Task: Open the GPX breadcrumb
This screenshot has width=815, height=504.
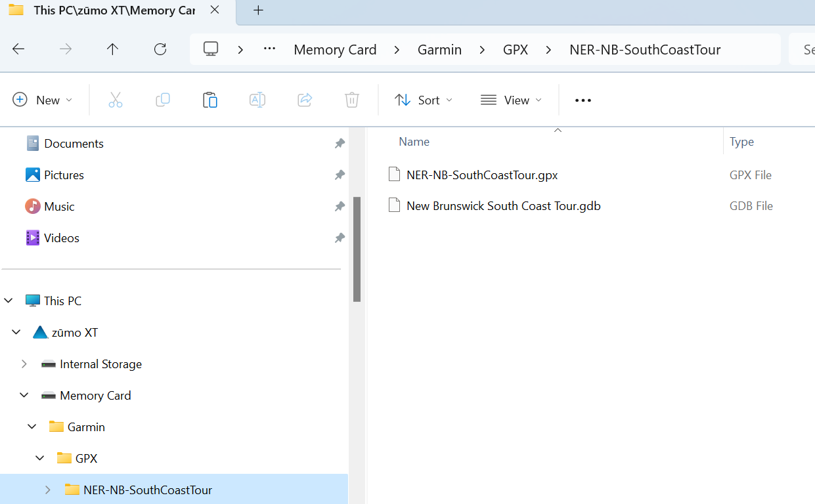Action: coord(516,50)
